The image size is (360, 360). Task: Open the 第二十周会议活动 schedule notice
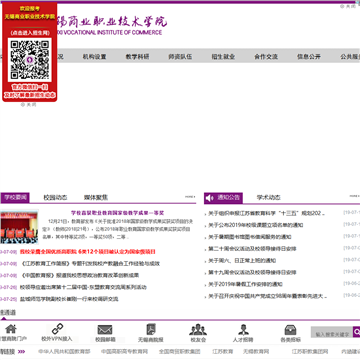point(252,249)
